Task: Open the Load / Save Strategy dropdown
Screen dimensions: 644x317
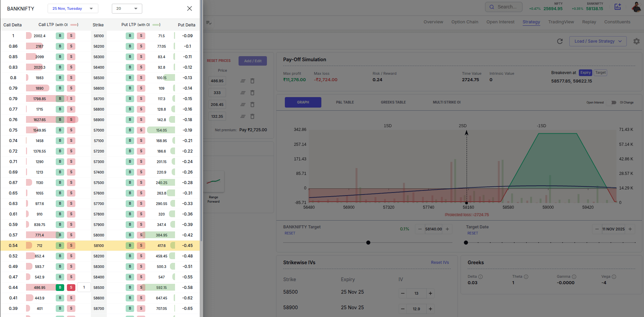Action: point(598,41)
